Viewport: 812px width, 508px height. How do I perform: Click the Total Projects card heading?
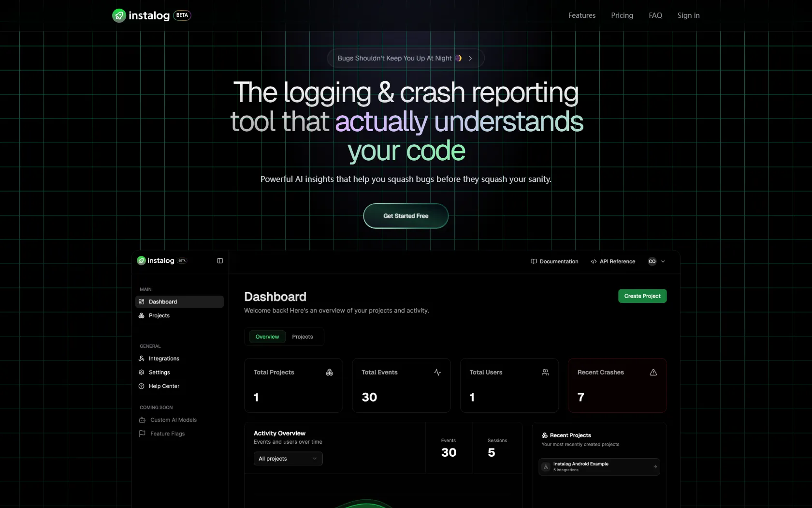pyautogui.click(x=274, y=373)
